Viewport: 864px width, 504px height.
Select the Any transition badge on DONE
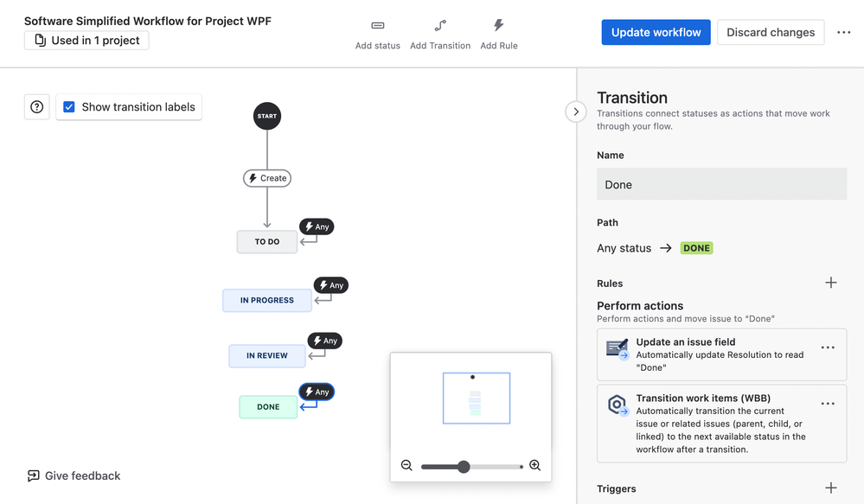[317, 391]
